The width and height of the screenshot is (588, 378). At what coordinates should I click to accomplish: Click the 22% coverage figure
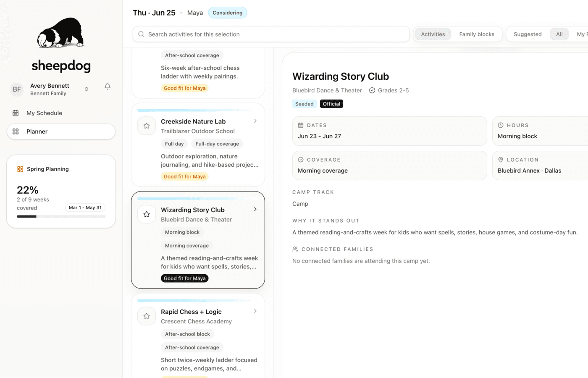pos(28,190)
